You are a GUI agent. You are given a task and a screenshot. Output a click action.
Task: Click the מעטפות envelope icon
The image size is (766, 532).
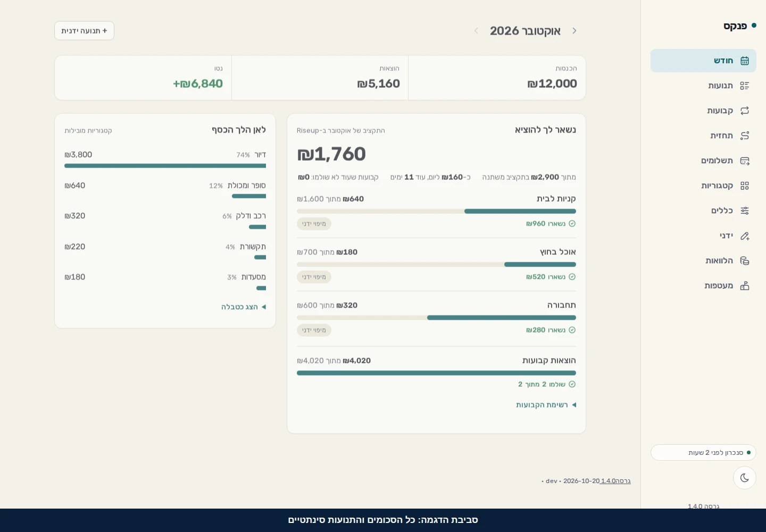tap(745, 286)
